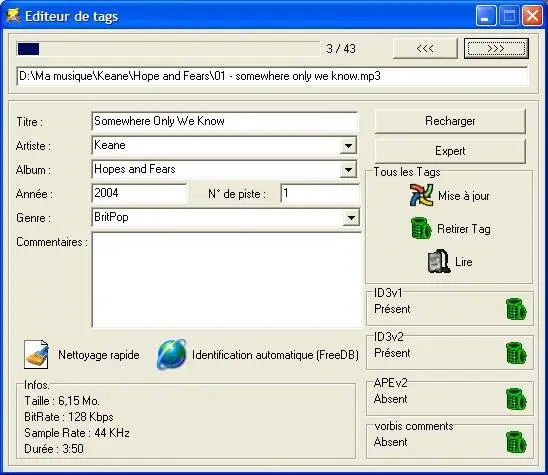The image size is (548, 475).
Task: Click the Lire label
Action: pyautogui.click(x=464, y=262)
